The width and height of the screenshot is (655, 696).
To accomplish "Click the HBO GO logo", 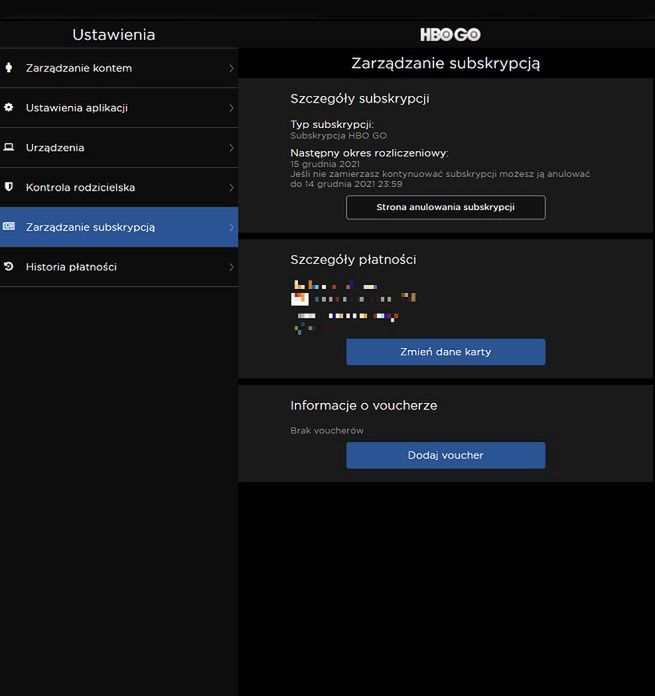I will tap(450, 34).
